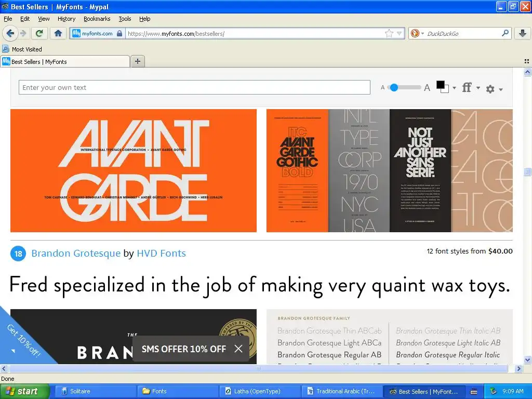Click the ff ligatures icon
This screenshot has width=532, height=399.
click(467, 87)
